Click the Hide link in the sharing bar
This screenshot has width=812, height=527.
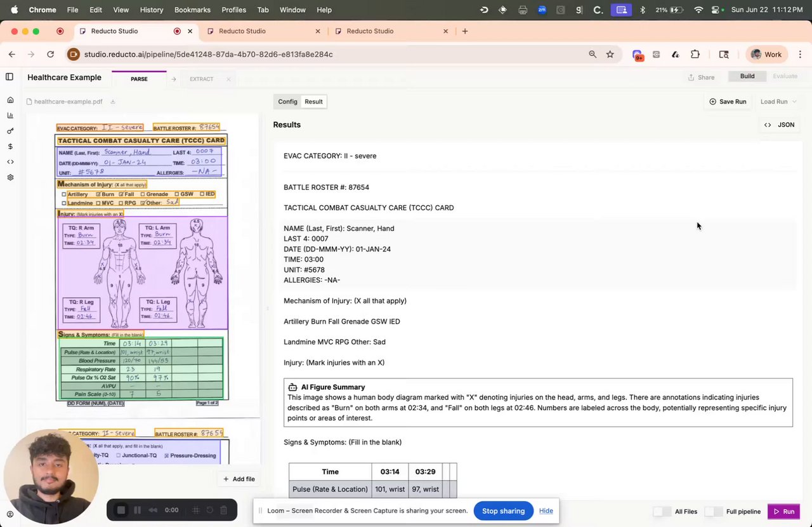tap(546, 510)
